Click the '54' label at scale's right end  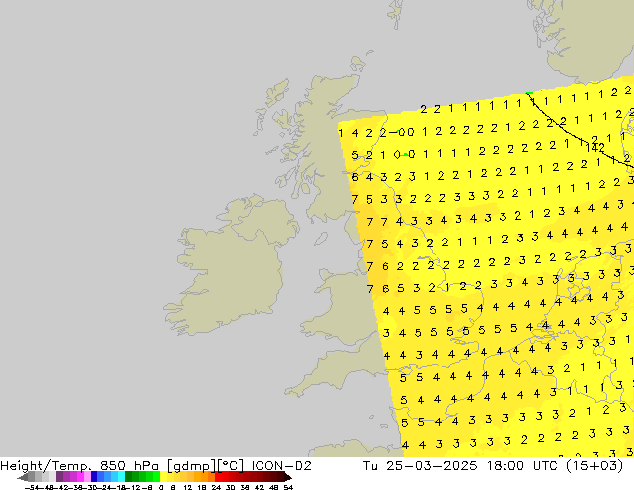click(x=288, y=487)
